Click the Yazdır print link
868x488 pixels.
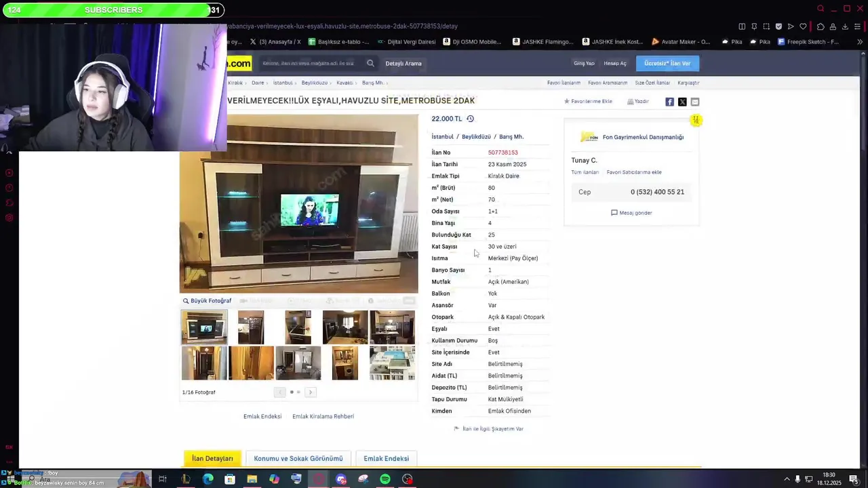click(638, 101)
